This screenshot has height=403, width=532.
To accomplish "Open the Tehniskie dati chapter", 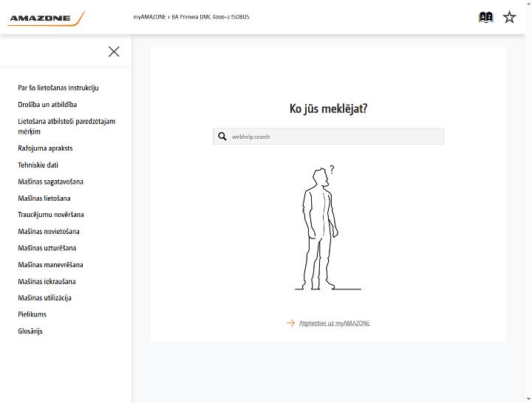I will tap(38, 165).
